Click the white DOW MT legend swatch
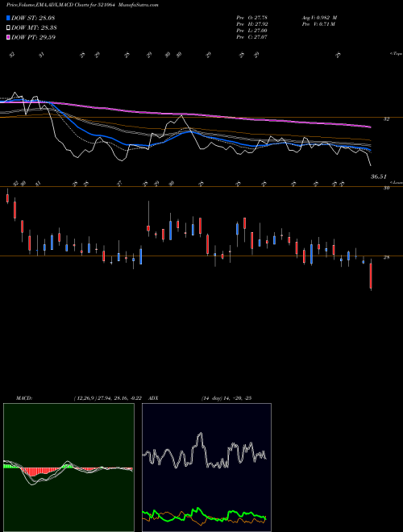Image resolution: width=403 pixels, height=532 pixels. click(8, 28)
